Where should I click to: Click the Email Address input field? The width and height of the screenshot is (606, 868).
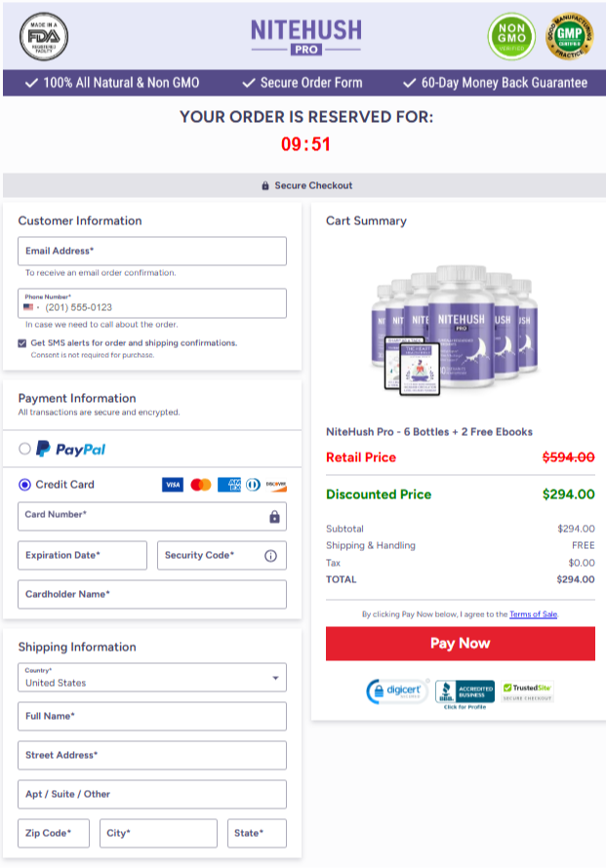tap(152, 252)
